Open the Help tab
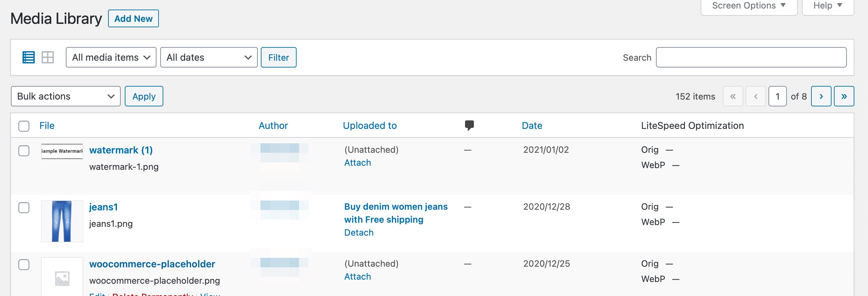This screenshot has height=296, width=868. tap(827, 6)
